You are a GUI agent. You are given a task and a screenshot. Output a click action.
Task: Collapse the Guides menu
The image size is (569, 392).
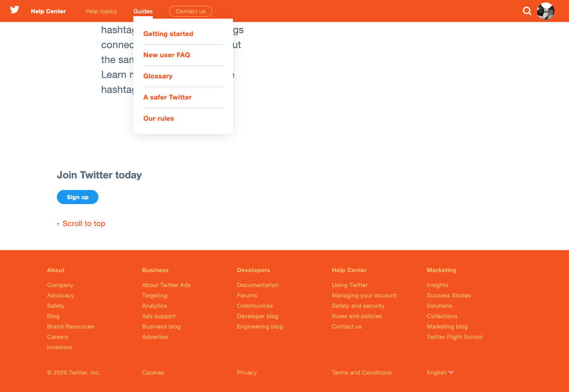pyautogui.click(x=143, y=11)
